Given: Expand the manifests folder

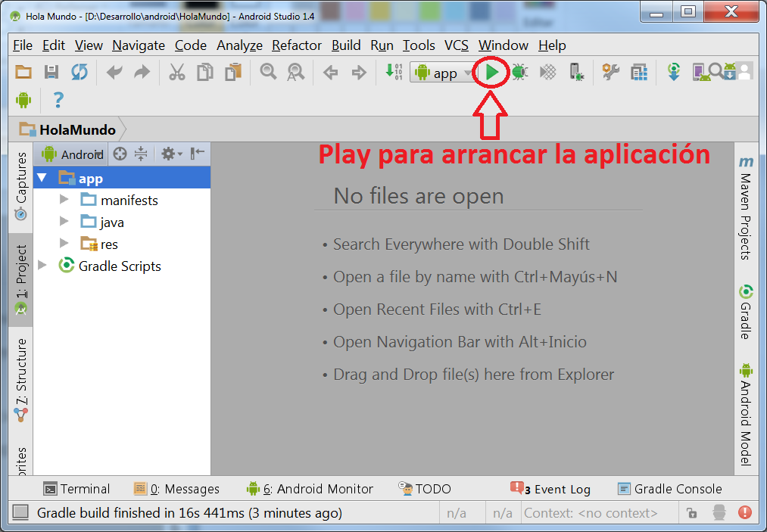Looking at the screenshot, I should pyautogui.click(x=64, y=201).
